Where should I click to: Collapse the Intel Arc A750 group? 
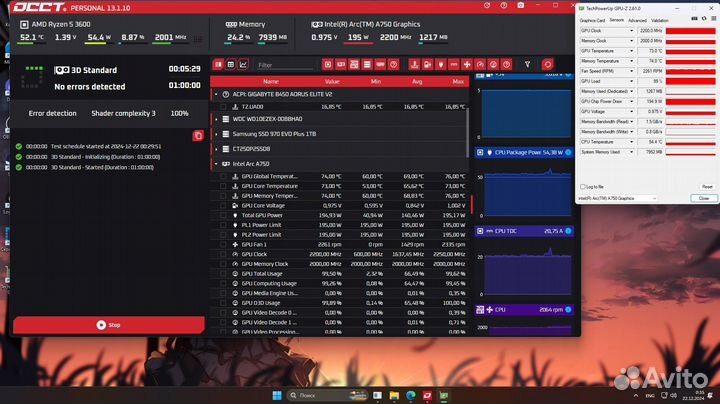(216, 164)
